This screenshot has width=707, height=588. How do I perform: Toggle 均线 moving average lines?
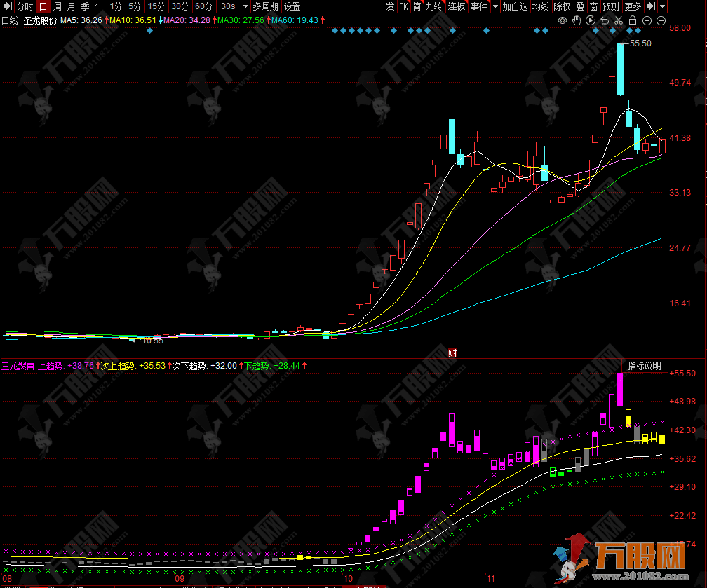point(541,6)
